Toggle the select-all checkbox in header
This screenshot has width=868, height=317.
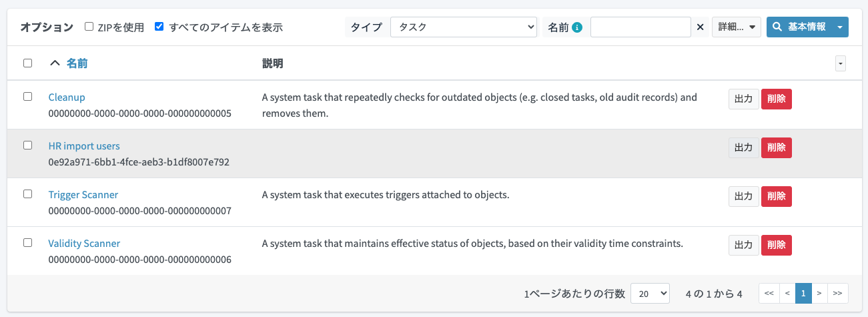pyautogui.click(x=27, y=63)
